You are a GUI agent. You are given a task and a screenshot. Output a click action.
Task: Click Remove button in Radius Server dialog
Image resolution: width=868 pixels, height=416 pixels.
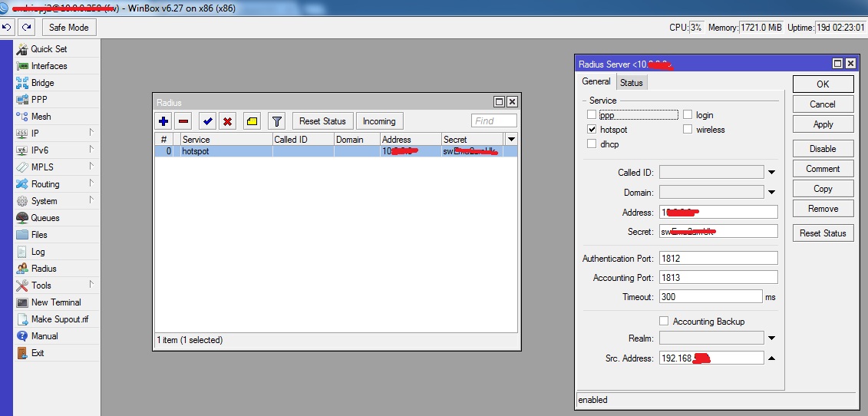point(823,209)
